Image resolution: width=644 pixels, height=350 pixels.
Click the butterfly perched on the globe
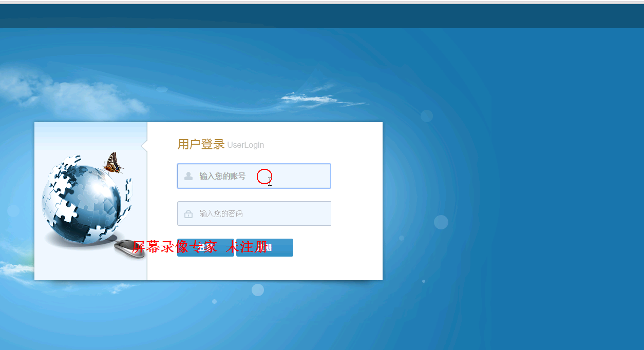[113, 163]
